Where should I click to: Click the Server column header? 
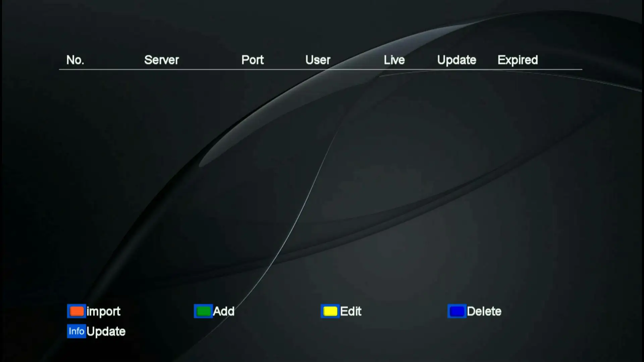[x=162, y=60]
